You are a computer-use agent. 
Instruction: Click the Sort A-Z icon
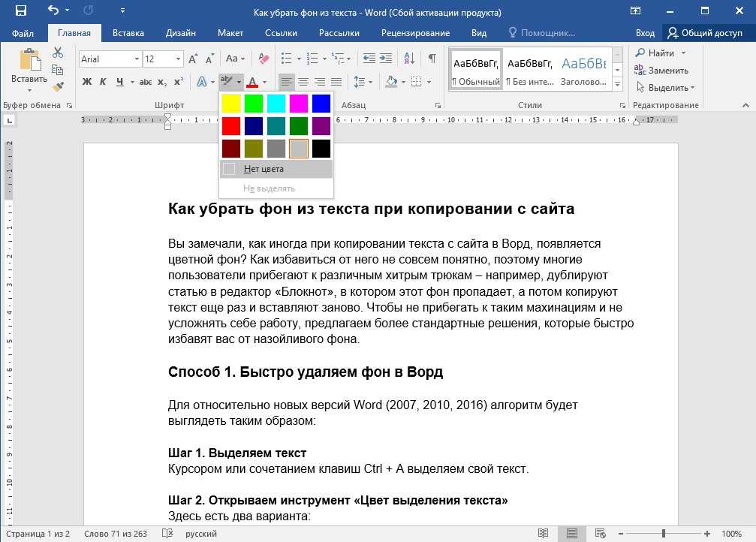[409, 59]
